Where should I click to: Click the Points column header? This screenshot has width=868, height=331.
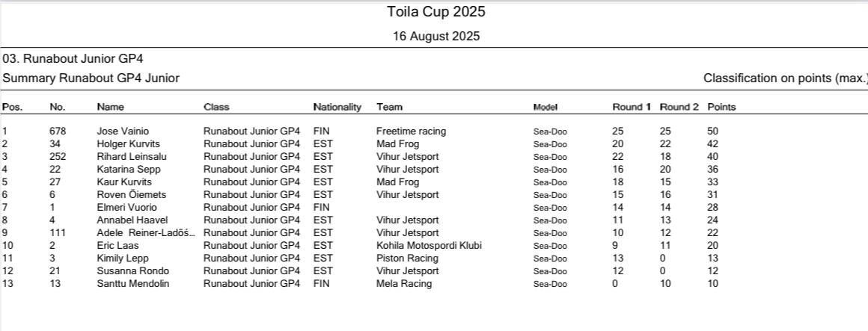coord(721,107)
